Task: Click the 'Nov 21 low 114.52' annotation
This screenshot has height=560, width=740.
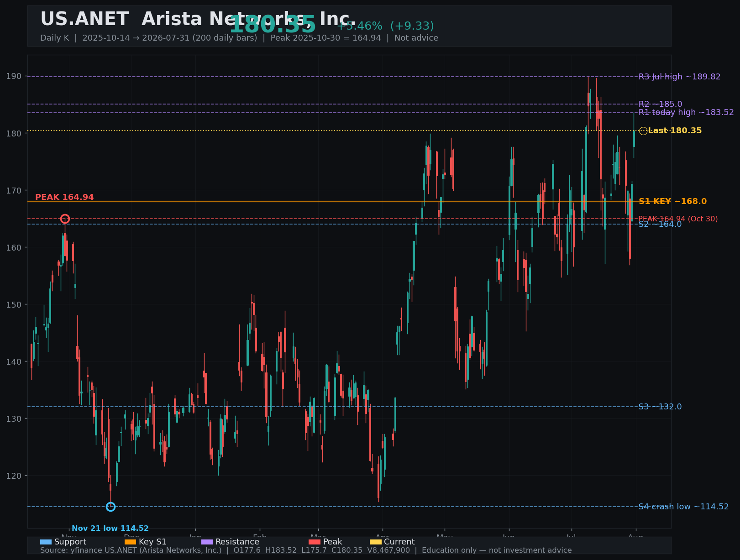Action: tap(110, 529)
